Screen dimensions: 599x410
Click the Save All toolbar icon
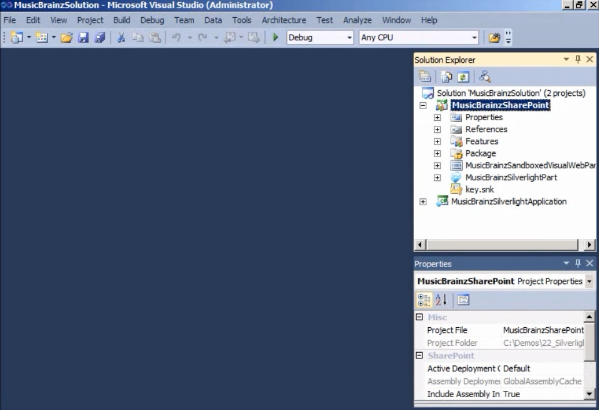click(x=100, y=37)
